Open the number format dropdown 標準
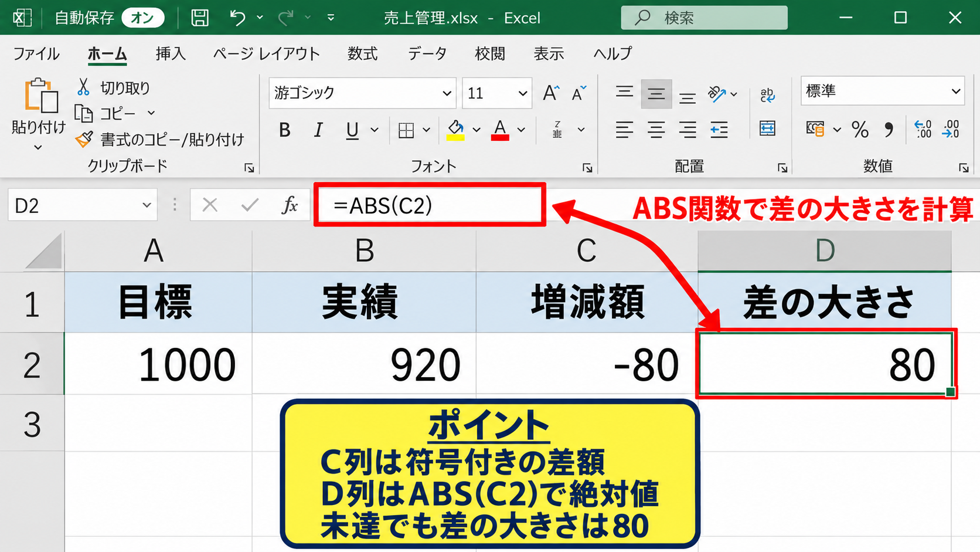Image resolution: width=980 pixels, height=552 pixels. tap(956, 91)
